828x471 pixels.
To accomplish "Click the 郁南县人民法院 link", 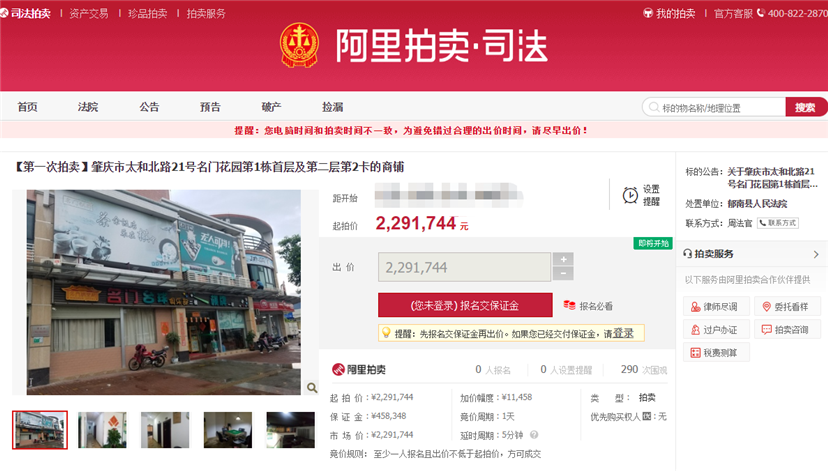I will [757, 204].
